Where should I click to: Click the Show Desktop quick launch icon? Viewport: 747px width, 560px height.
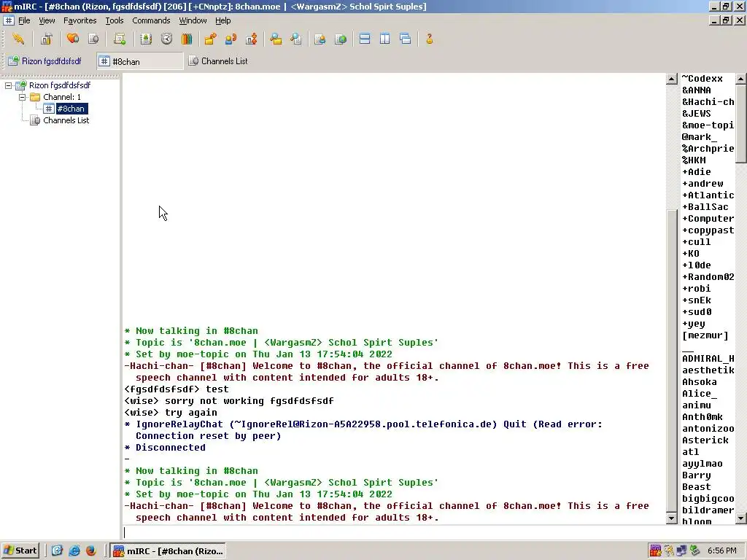(57, 551)
